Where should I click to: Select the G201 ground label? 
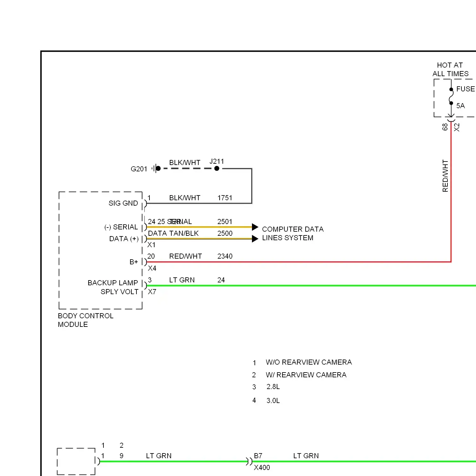click(139, 169)
